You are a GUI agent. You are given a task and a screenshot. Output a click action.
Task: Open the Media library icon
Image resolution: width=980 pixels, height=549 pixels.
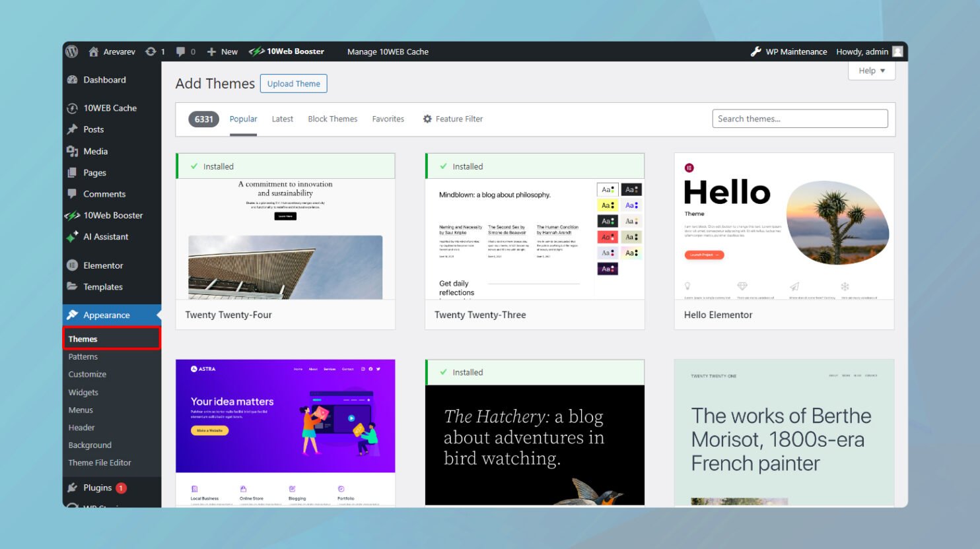(73, 151)
